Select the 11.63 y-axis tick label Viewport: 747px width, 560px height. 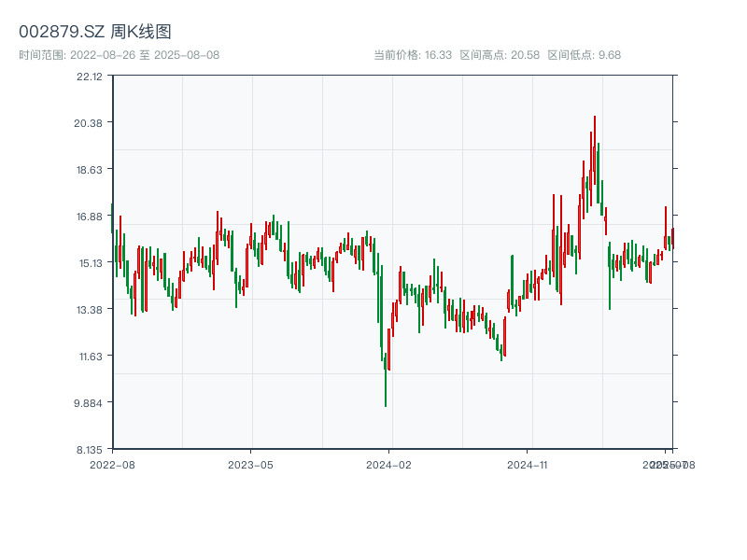(90, 357)
